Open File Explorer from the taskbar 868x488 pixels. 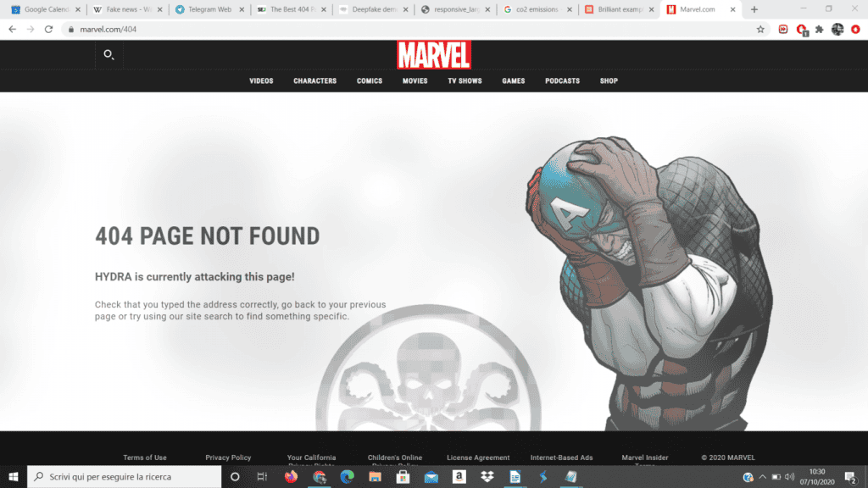click(x=376, y=477)
